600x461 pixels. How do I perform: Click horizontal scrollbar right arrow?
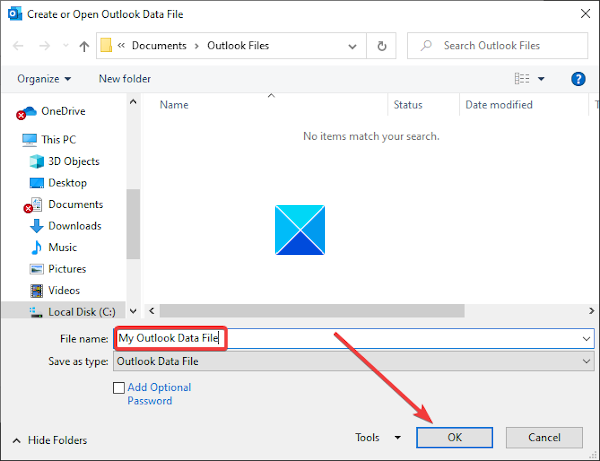(591, 311)
